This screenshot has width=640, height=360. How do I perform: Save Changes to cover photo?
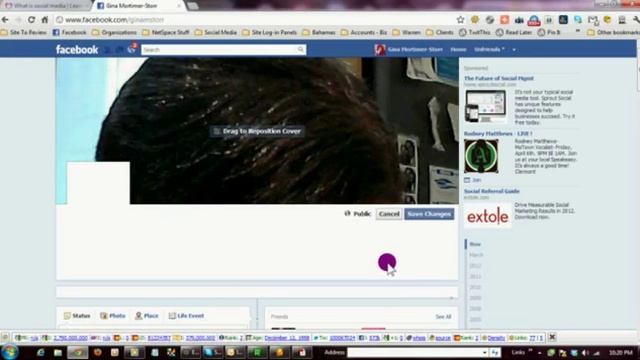pyautogui.click(x=429, y=214)
